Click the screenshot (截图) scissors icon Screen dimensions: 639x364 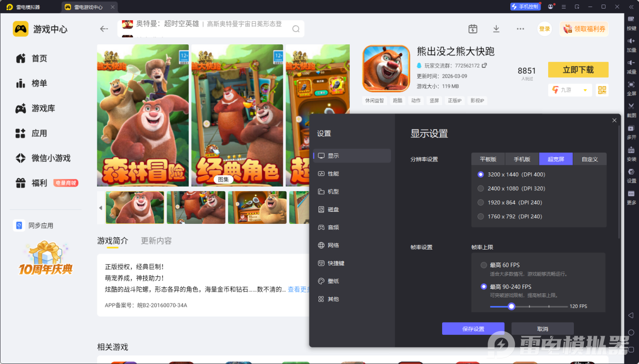(631, 106)
